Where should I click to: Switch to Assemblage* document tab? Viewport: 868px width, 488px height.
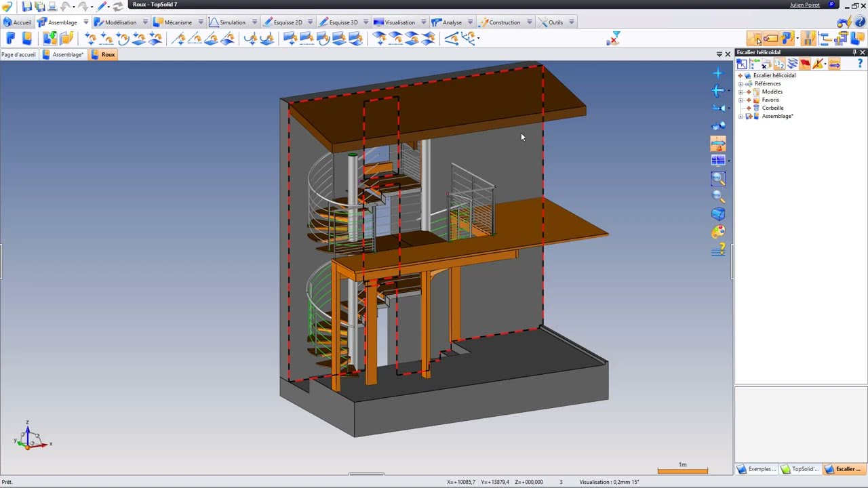click(63, 54)
